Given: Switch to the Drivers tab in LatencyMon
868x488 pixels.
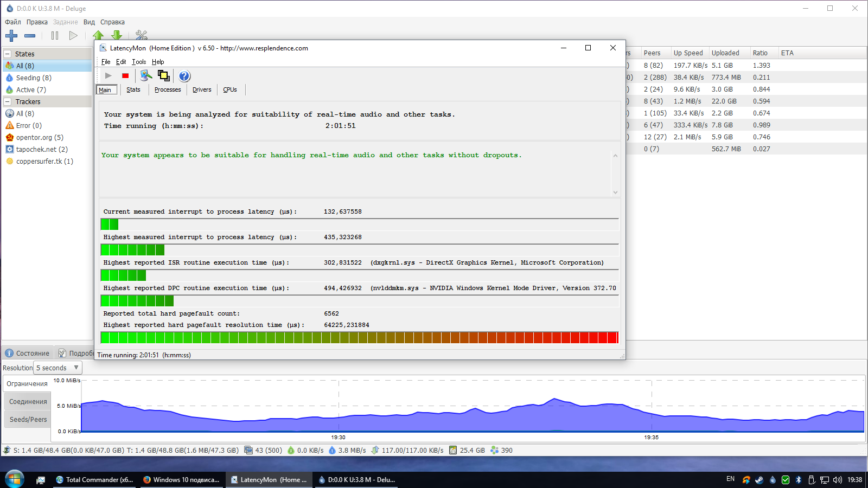Looking at the screenshot, I should coord(202,90).
